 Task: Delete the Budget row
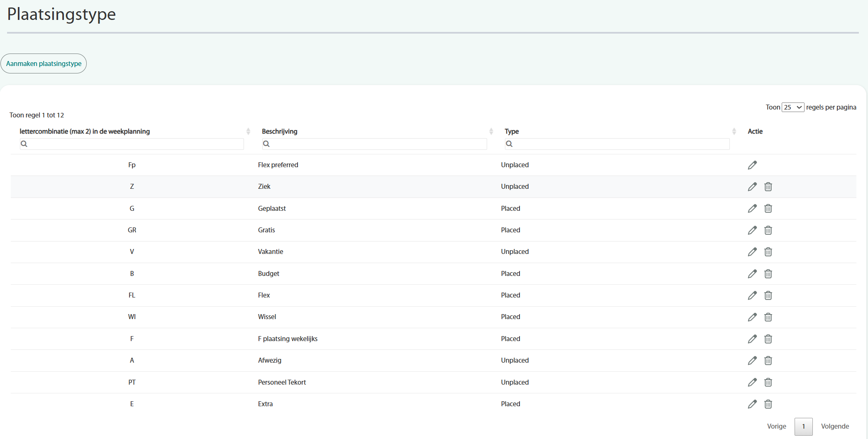point(768,274)
